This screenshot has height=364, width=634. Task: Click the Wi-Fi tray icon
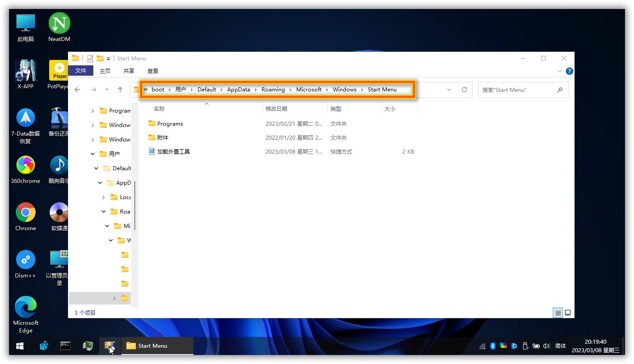coord(482,346)
